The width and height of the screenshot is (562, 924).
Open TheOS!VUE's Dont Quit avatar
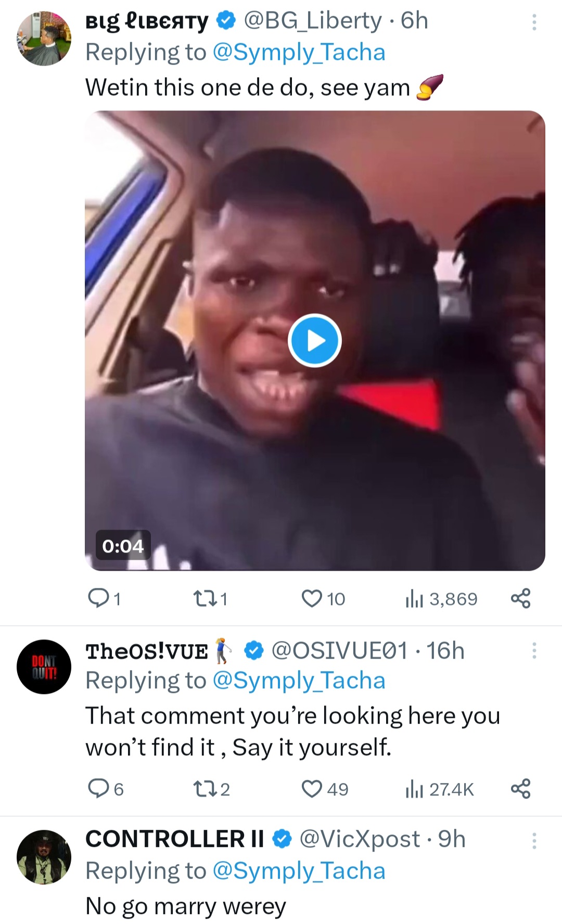click(x=44, y=667)
